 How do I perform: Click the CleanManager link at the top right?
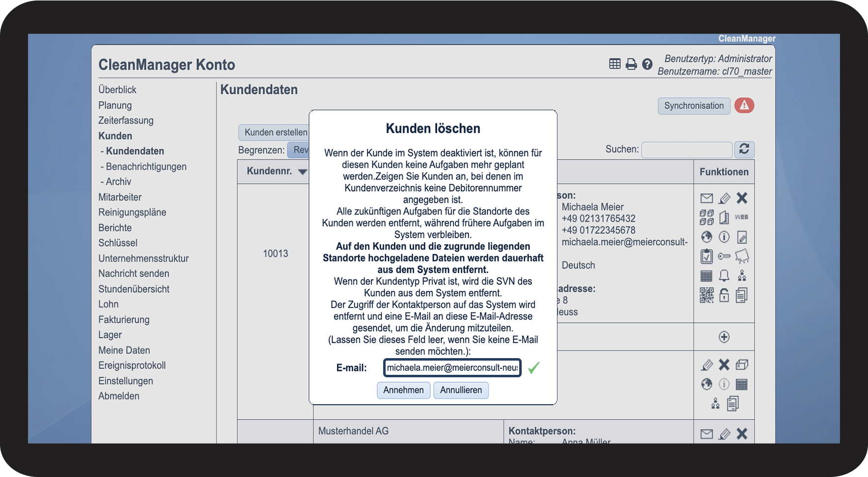[747, 39]
